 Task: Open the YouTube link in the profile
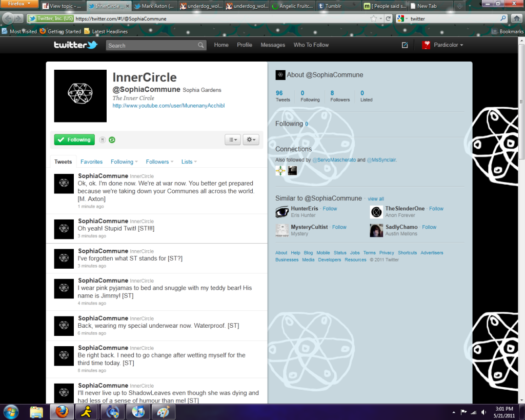click(x=169, y=106)
